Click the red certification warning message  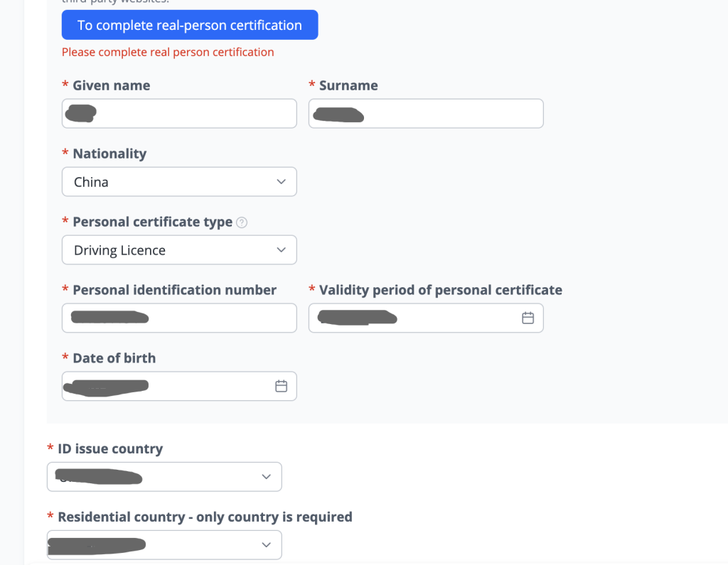point(168,52)
